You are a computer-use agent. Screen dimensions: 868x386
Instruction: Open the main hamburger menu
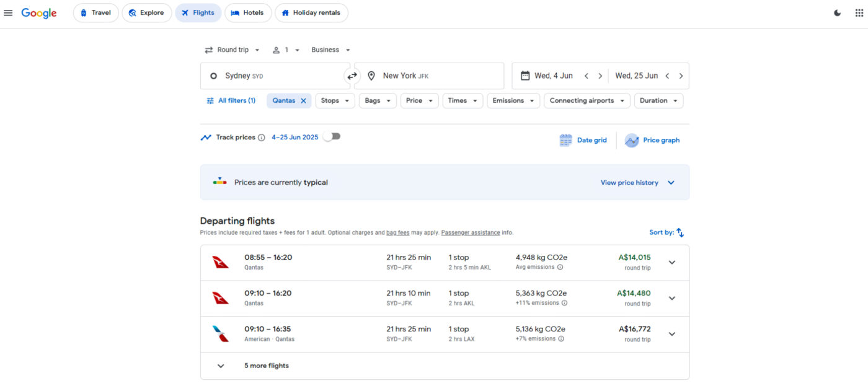click(8, 13)
